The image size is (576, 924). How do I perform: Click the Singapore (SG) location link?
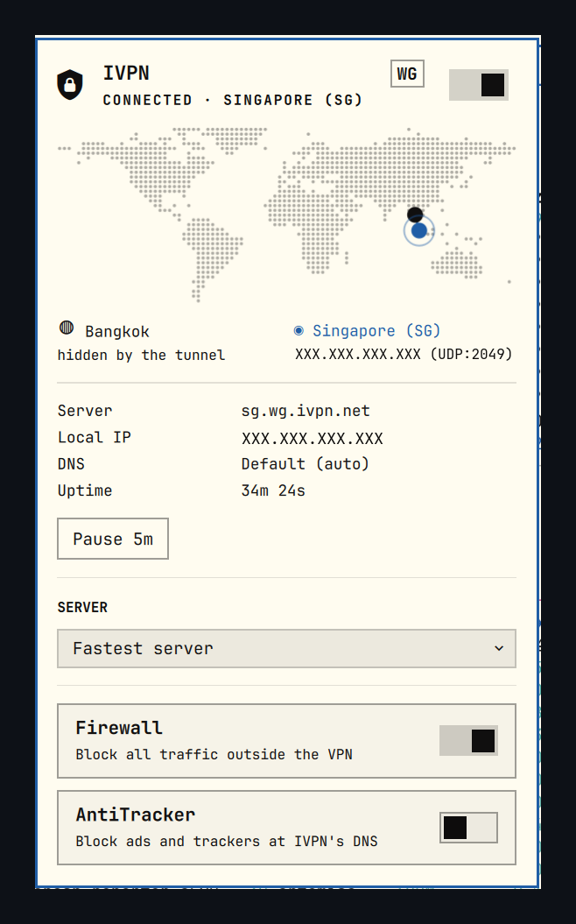pos(376,330)
